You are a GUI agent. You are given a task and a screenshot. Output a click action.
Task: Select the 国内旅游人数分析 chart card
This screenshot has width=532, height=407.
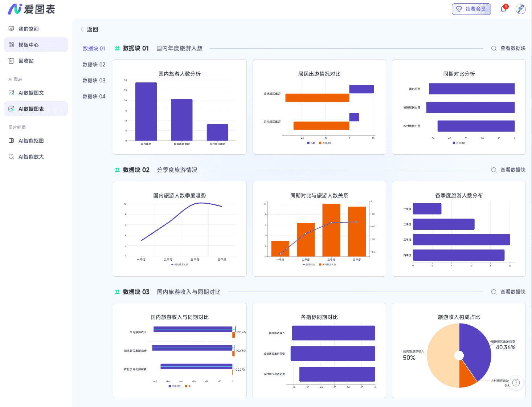click(180, 107)
